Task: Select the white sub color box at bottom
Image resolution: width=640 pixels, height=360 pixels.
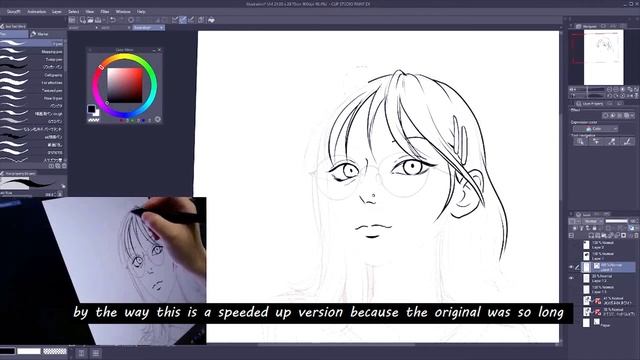Action: pos(29,351)
